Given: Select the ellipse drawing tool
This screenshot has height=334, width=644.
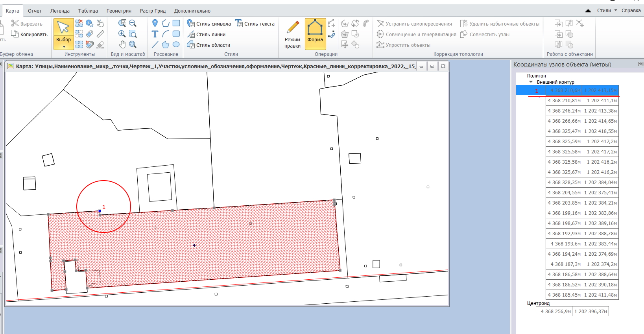Looking at the screenshot, I should pyautogui.click(x=176, y=45).
